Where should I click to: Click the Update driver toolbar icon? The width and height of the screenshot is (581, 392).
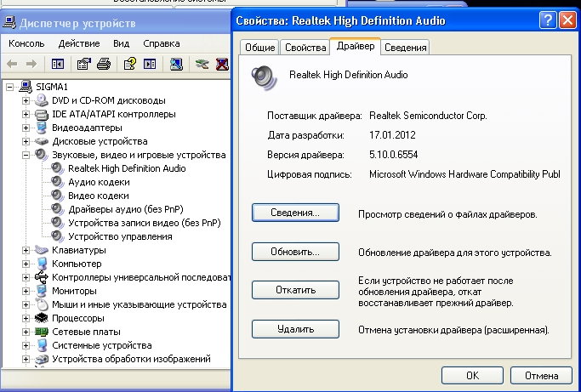click(x=202, y=64)
